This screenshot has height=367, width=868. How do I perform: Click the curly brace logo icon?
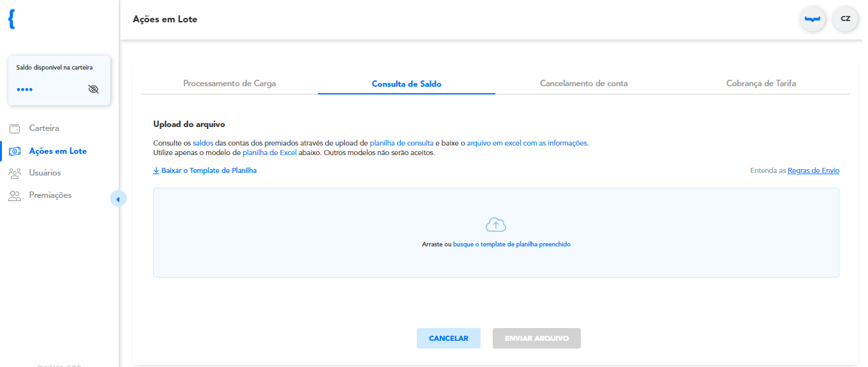coord(11,19)
